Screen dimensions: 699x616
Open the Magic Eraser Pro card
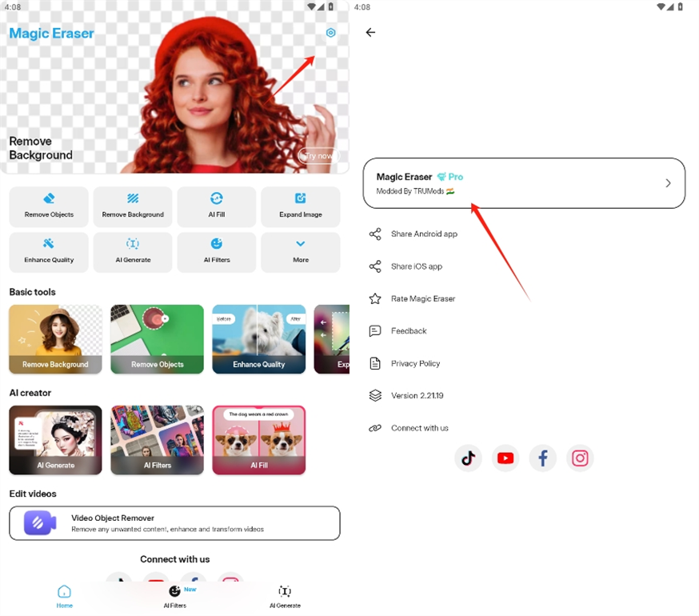point(524,183)
